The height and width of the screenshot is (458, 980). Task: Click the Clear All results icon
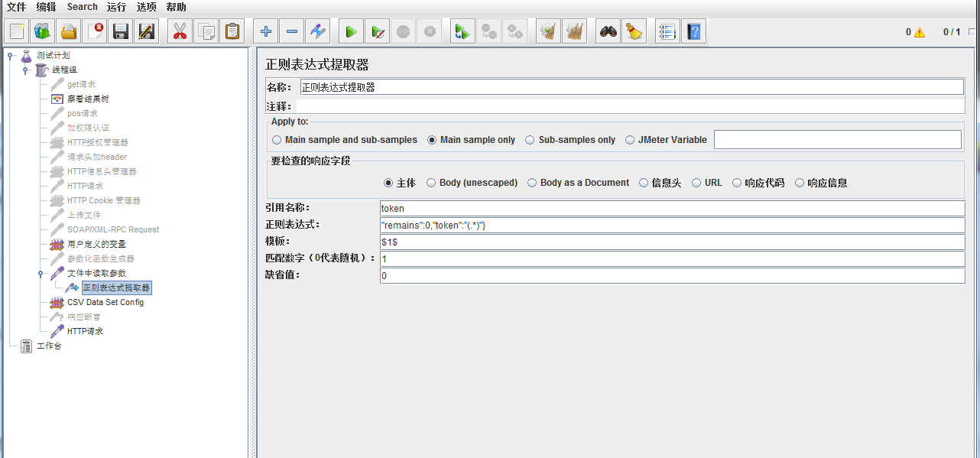click(574, 31)
